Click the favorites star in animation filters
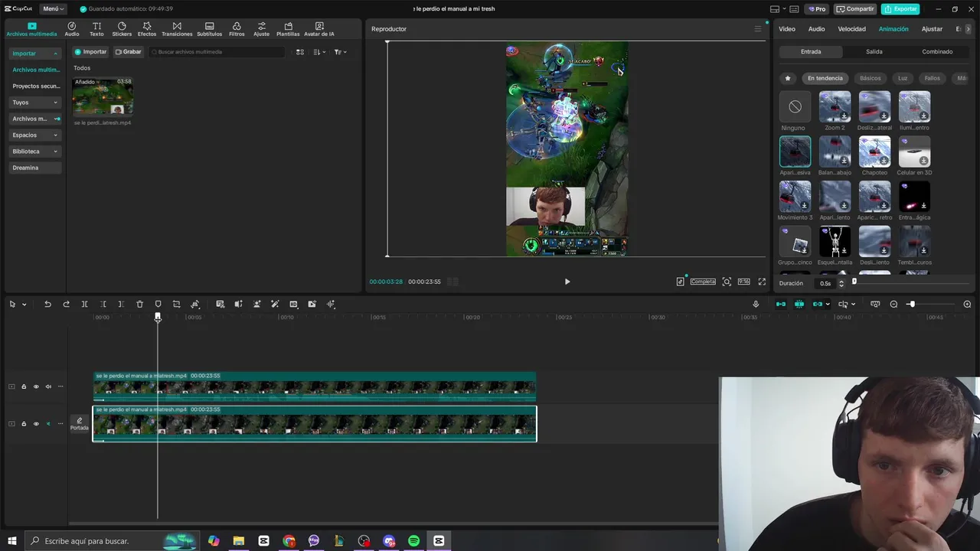This screenshot has height=551, width=980. coord(788,78)
